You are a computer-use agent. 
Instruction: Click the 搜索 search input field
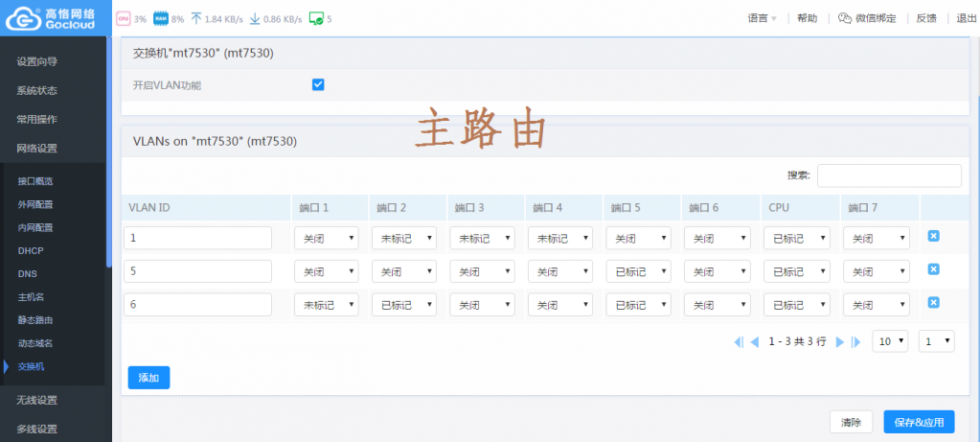click(888, 175)
